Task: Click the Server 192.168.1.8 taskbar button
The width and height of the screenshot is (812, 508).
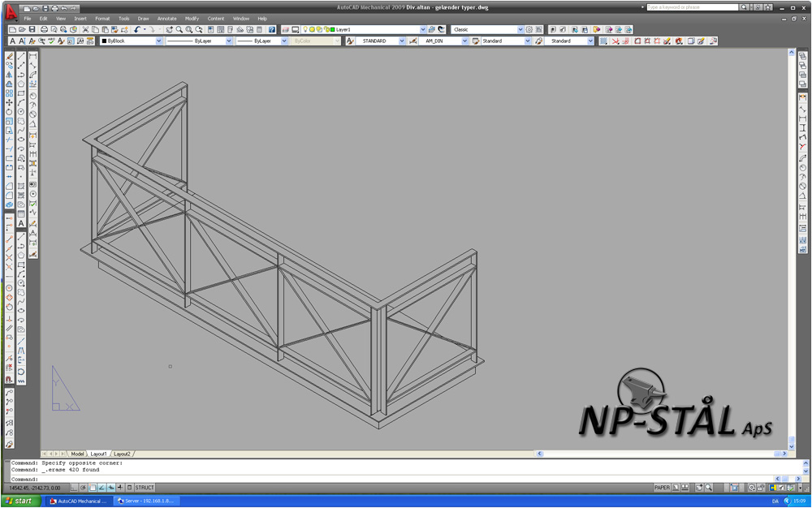Action: (x=146, y=501)
